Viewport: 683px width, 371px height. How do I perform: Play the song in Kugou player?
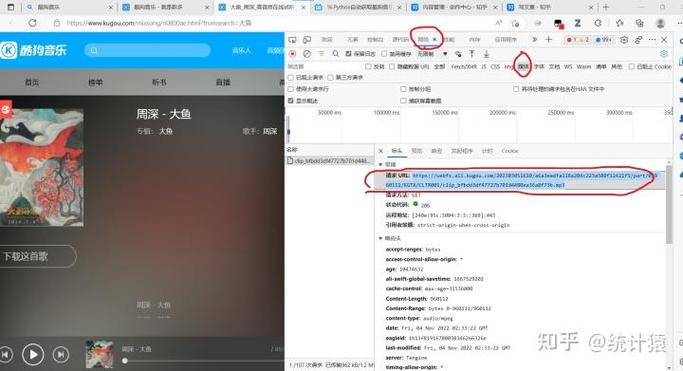point(33,355)
